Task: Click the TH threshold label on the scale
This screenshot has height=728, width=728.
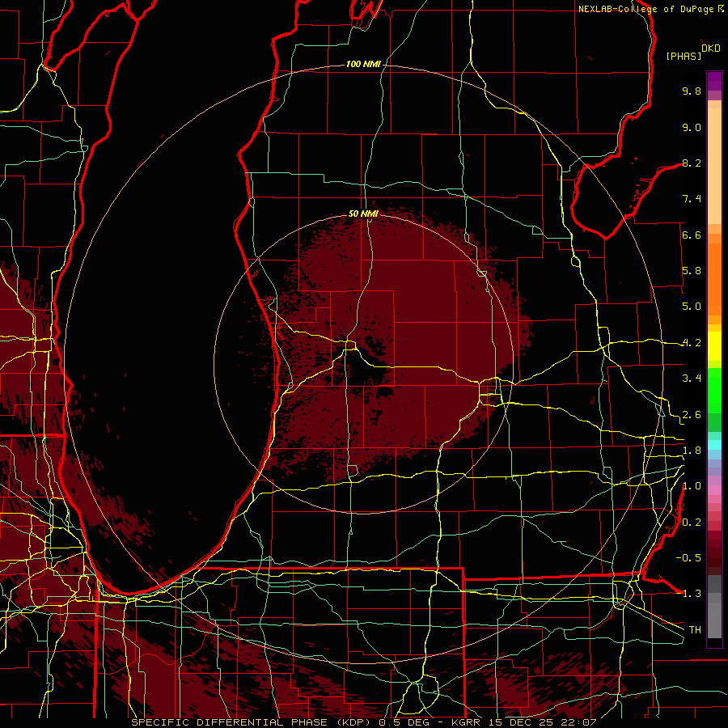Action: (695, 630)
